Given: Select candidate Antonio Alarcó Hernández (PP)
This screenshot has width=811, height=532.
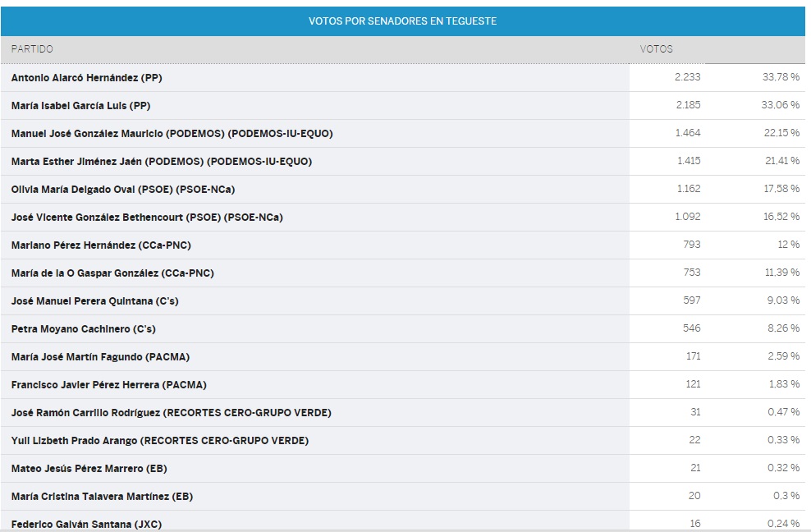Looking at the screenshot, I should tap(87, 78).
